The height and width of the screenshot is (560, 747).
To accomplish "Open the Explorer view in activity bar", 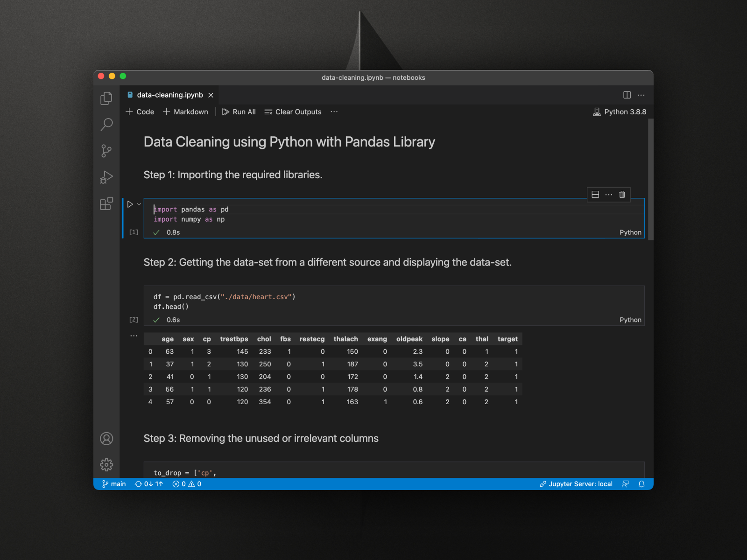I will tap(106, 98).
